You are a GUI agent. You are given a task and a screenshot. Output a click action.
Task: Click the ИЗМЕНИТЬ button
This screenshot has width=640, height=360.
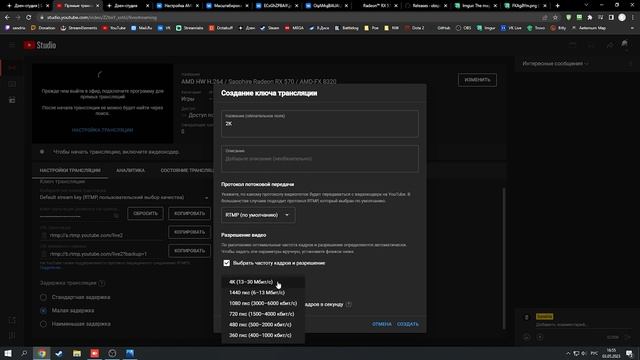click(477, 80)
